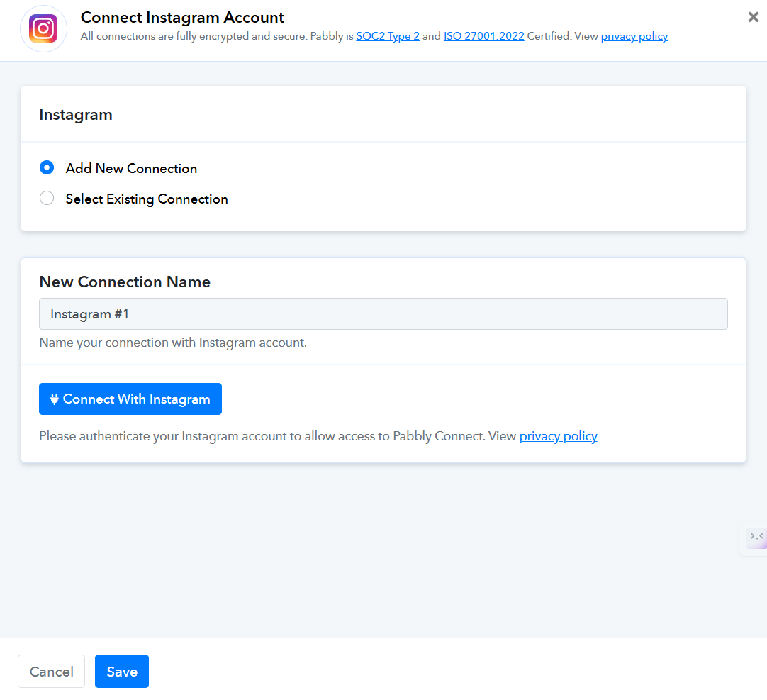Open privacy policy link below connect button
This screenshot has height=700, width=767.
[558, 436]
